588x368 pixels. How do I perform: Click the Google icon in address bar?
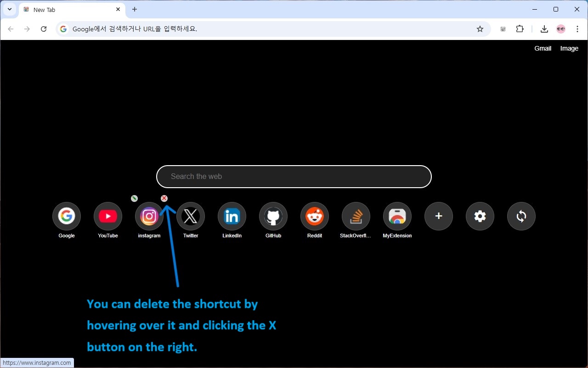pos(63,29)
